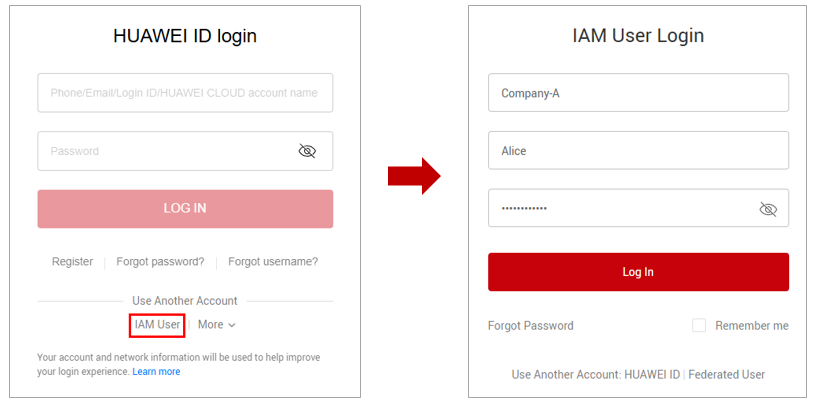This screenshot has height=405, width=819.
Task: Click the red Log In button
Action: 638,272
